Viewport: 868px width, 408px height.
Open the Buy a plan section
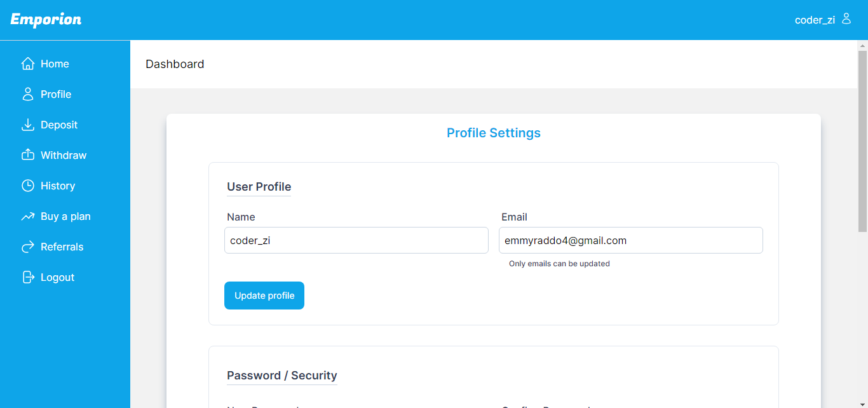(x=65, y=216)
